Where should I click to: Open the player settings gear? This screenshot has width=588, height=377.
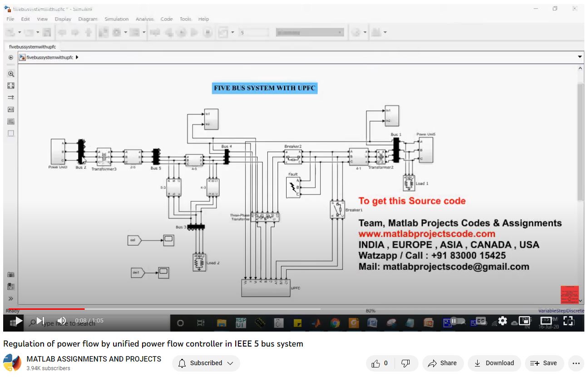coord(502,321)
